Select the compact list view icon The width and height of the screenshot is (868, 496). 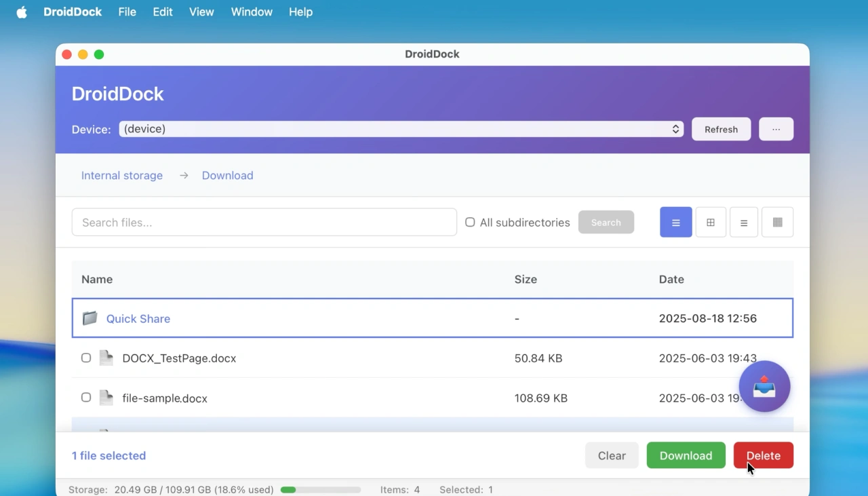coord(743,222)
